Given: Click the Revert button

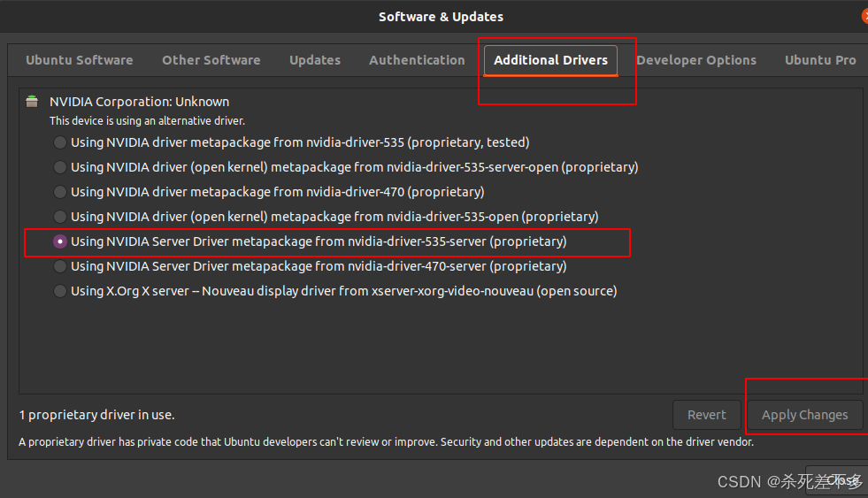Looking at the screenshot, I should coord(707,415).
